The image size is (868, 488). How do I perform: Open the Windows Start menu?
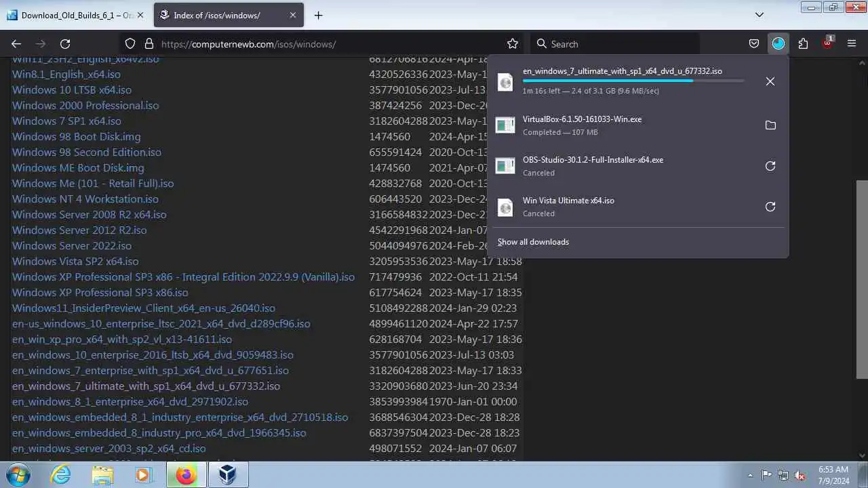18,475
